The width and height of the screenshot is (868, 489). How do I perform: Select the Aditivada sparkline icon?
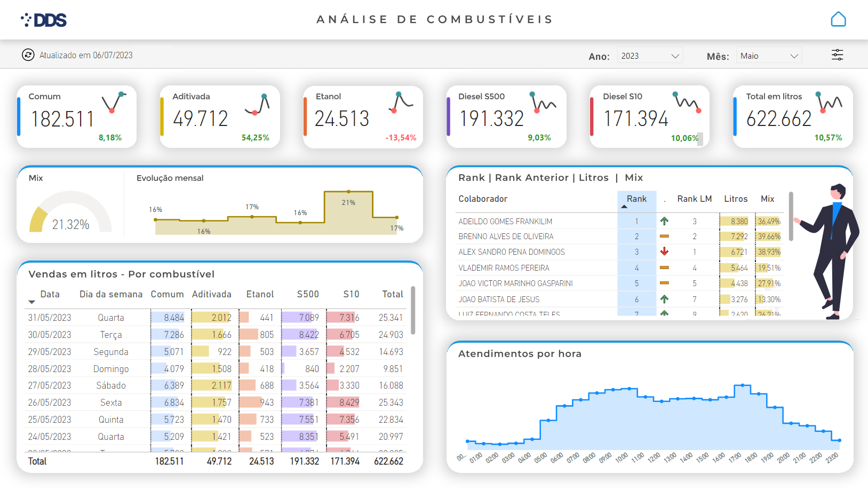[257, 105]
